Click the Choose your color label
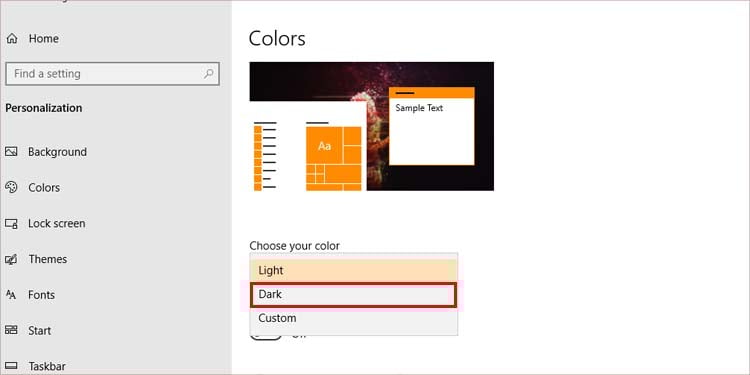The height and width of the screenshot is (375, 750). pos(295,246)
